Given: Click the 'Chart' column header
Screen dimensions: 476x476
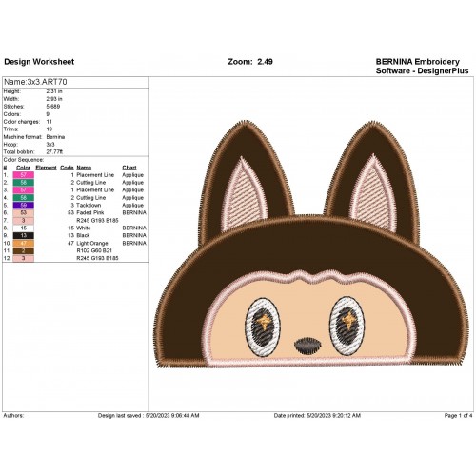Looking at the screenshot, I should pyautogui.click(x=129, y=168).
